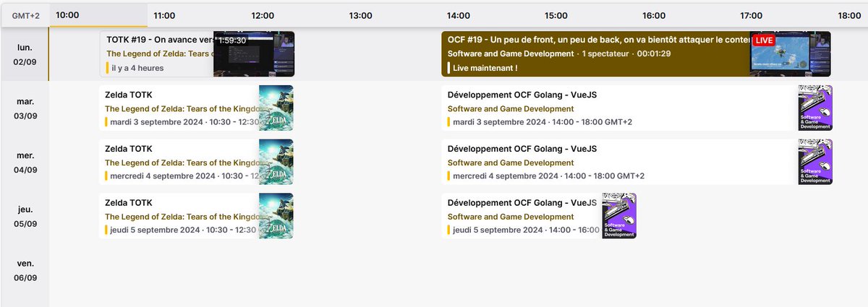Click the 15:00 time header

click(x=556, y=15)
